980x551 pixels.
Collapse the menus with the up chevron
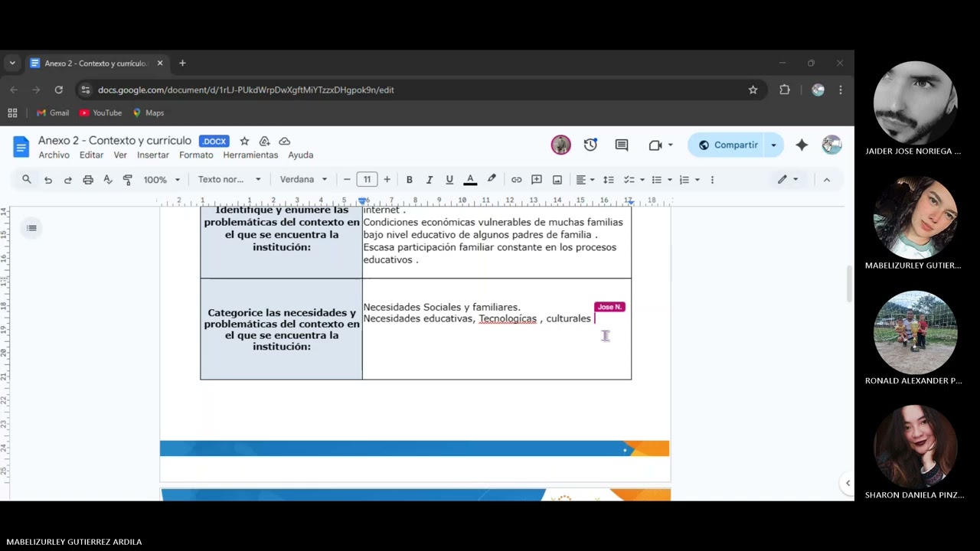pyautogui.click(x=826, y=180)
